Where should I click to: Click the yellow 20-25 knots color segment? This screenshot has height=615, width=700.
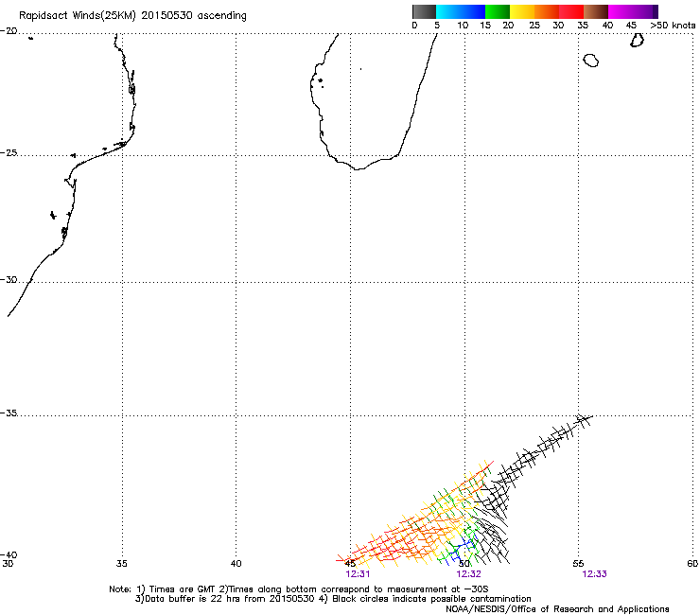click(522, 11)
